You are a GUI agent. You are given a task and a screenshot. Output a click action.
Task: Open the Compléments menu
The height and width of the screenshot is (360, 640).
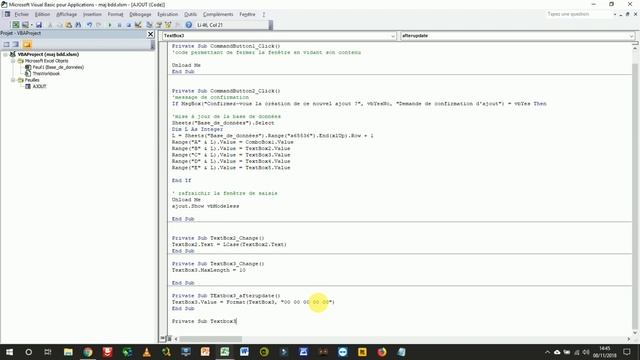218,14
